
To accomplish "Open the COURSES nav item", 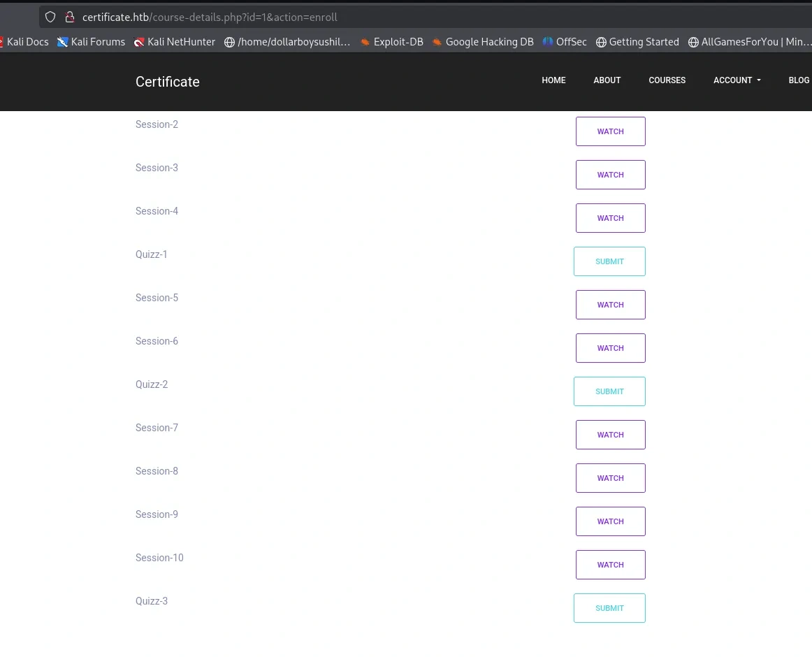I will [x=667, y=80].
